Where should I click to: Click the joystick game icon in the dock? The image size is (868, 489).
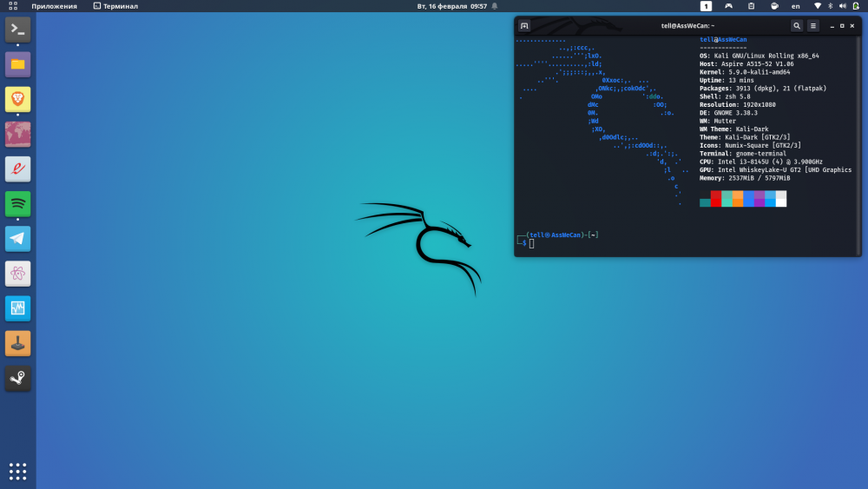point(17,343)
